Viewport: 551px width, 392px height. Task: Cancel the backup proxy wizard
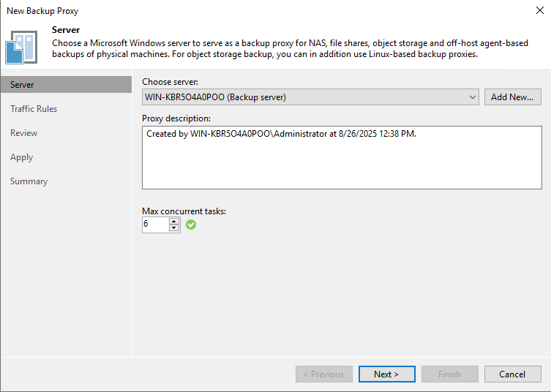point(512,374)
